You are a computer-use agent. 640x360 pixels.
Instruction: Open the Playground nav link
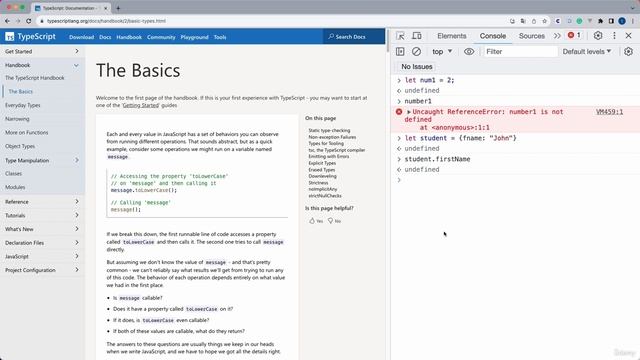pos(194,37)
